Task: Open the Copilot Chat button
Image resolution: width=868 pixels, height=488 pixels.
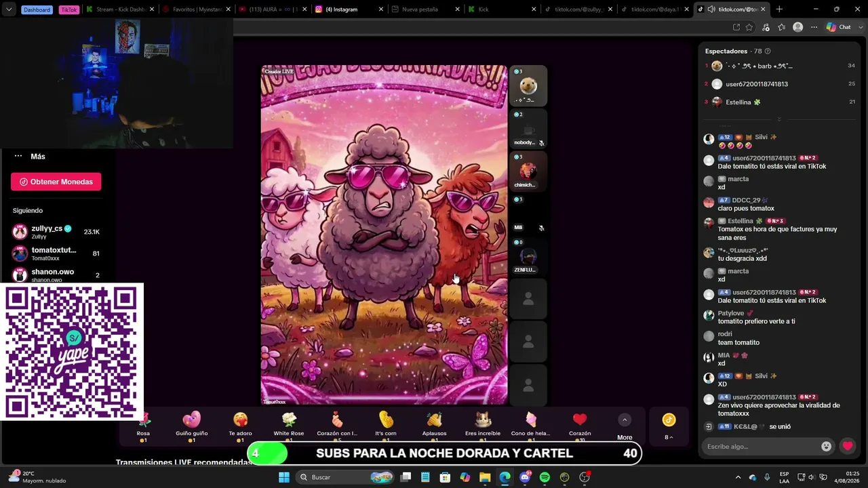Action: point(839,27)
